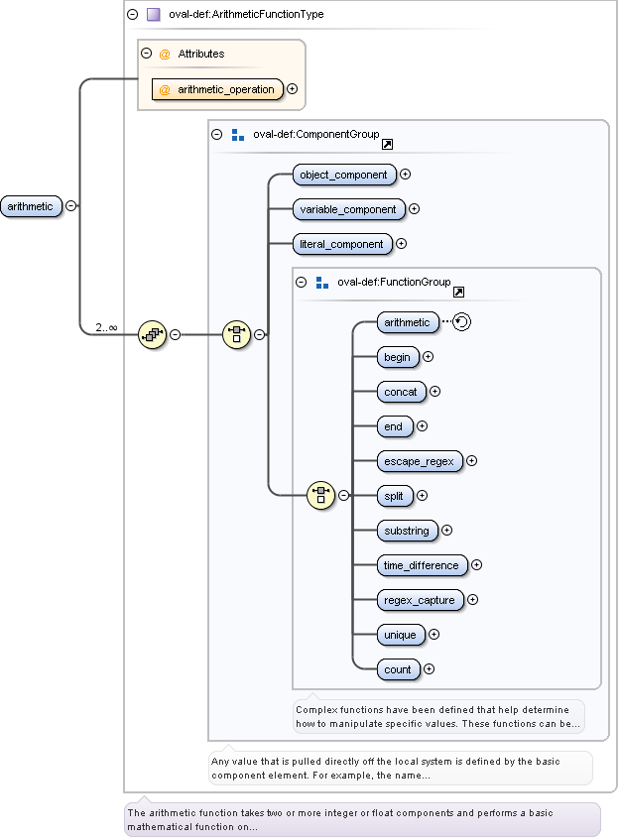Select the regex_capture element node
Image resolution: width=619 pixels, height=840 pixels.
point(419,600)
